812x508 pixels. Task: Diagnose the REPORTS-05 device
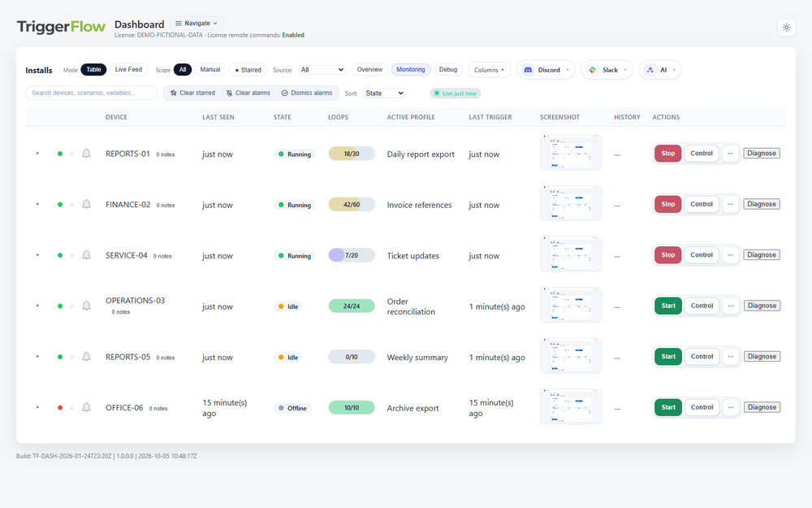[x=762, y=357]
